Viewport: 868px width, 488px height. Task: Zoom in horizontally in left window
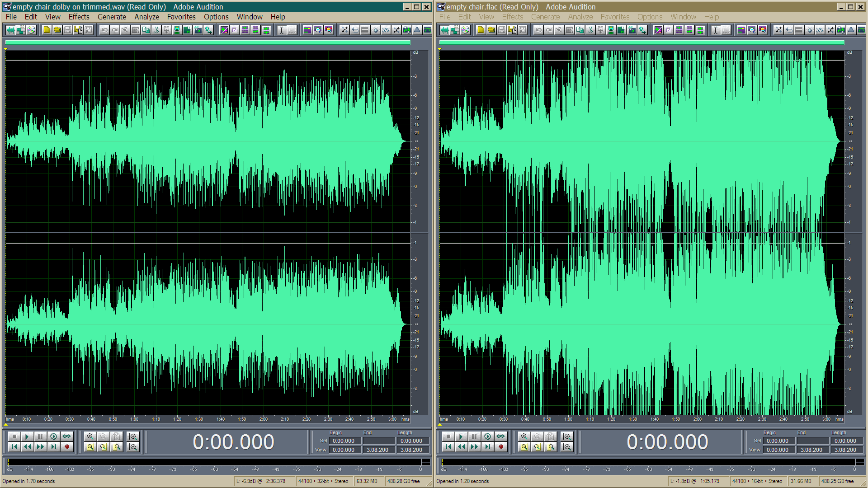90,436
